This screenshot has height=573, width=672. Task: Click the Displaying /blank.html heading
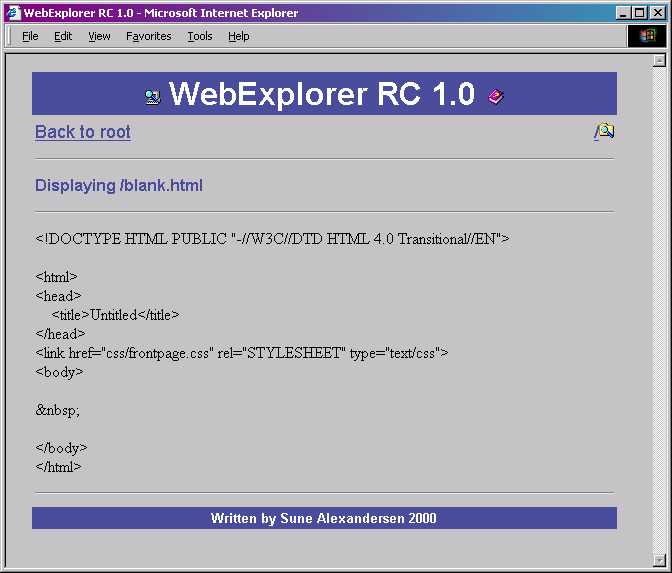point(119,186)
